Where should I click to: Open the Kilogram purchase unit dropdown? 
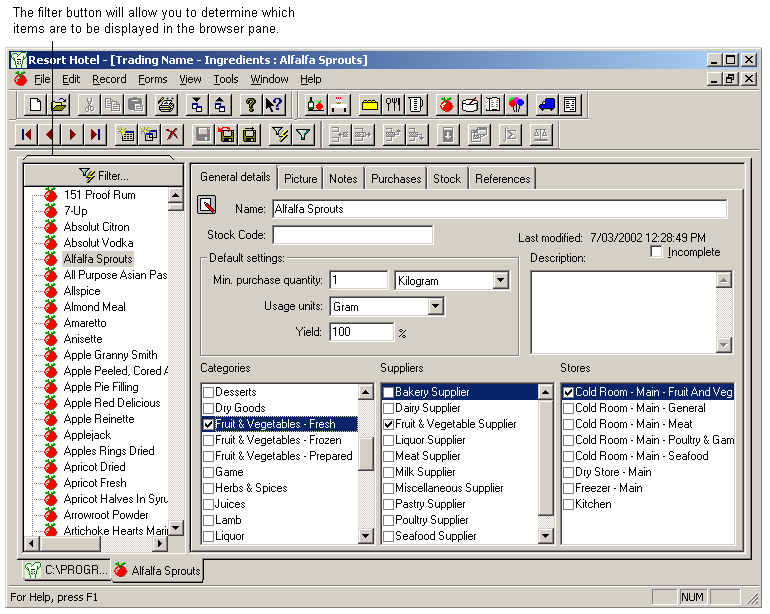[500, 280]
